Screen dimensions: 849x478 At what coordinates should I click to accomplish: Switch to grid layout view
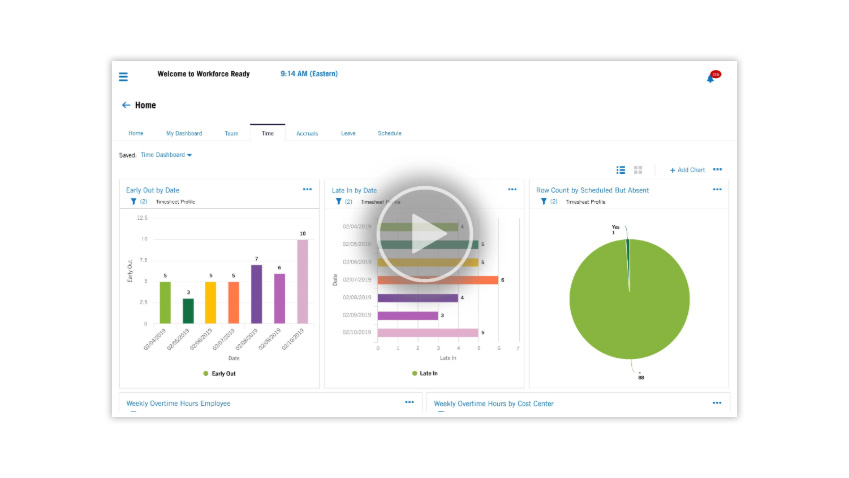pyautogui.click(x=638, y=170)
